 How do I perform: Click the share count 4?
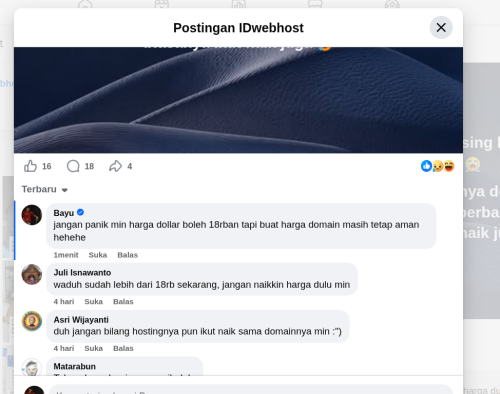(130, 166)
